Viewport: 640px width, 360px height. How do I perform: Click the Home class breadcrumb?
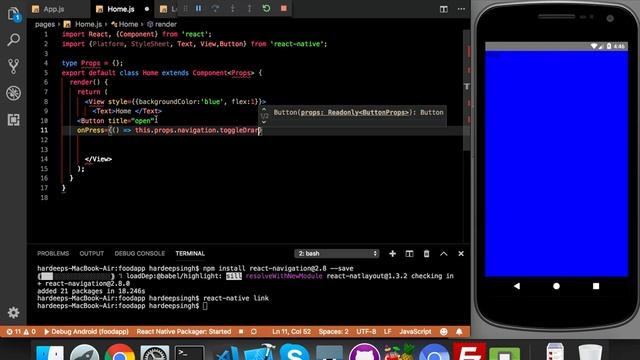[125, 24]
